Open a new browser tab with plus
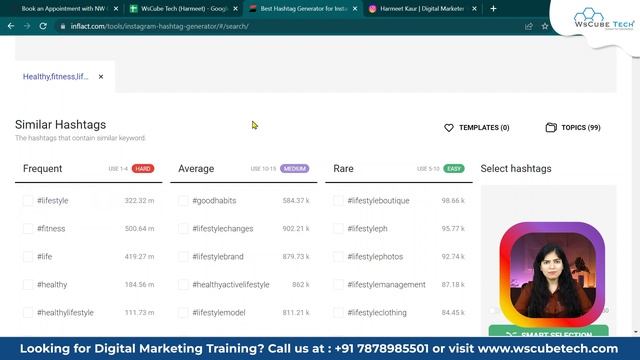 pos(493,9)
